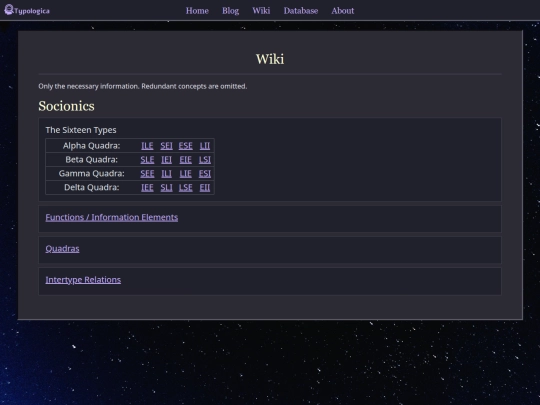View the SLI type in Delta Quadra
540x405 pixels.
pos(166,188)
